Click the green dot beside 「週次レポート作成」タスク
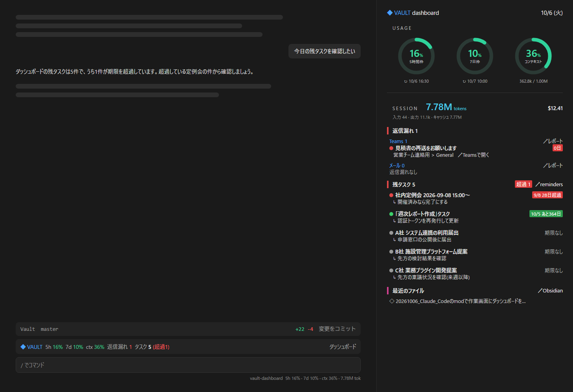The width and height of the screenshot is (573, 392). (391, 214)
